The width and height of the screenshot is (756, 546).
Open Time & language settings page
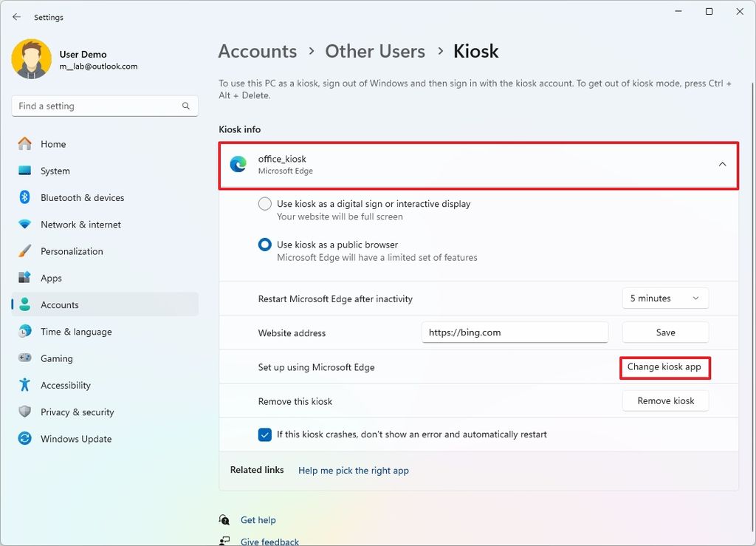point(76,332)
